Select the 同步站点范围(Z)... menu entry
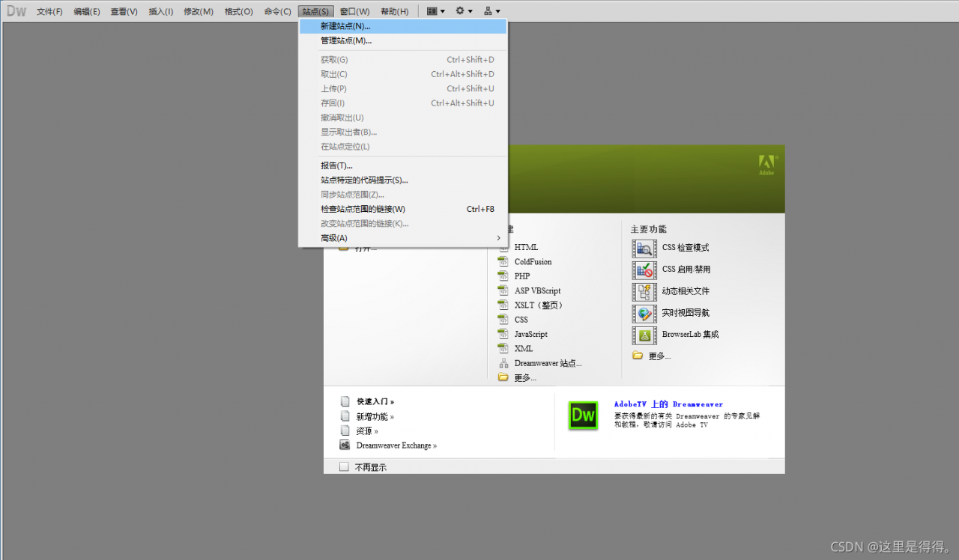 [403, 195]
